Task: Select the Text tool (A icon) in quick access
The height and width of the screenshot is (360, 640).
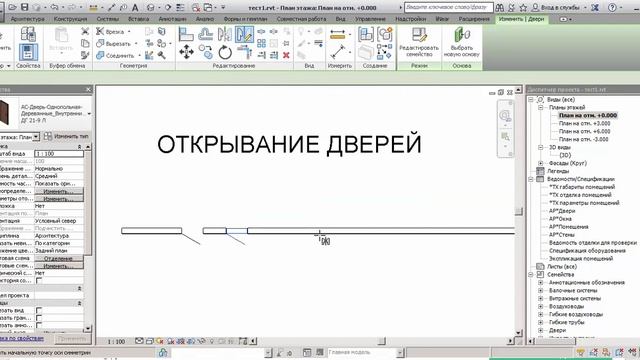Action: coord(135,7)
